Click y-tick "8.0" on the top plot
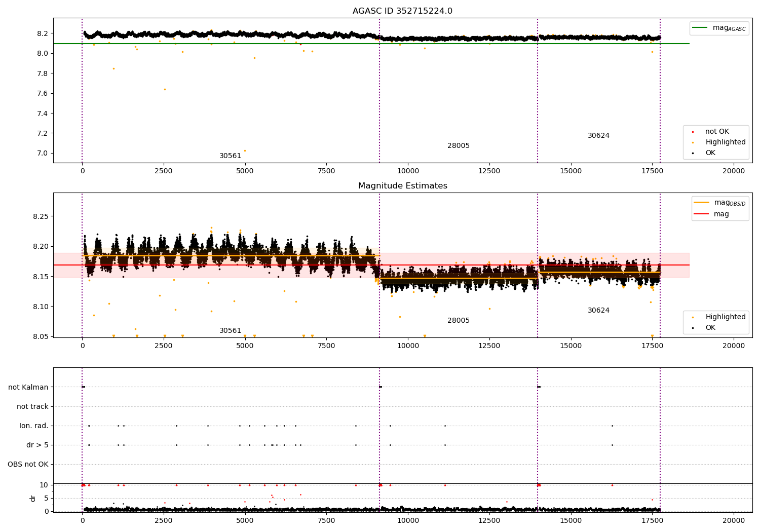The height and width of the screenshot is (532, 760). (x=43, y=53)
